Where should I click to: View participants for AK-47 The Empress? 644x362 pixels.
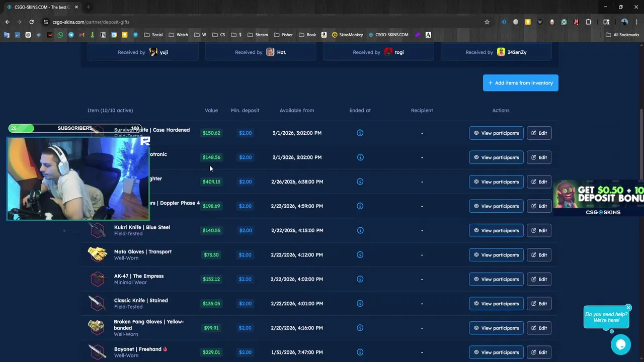[496, 279]
